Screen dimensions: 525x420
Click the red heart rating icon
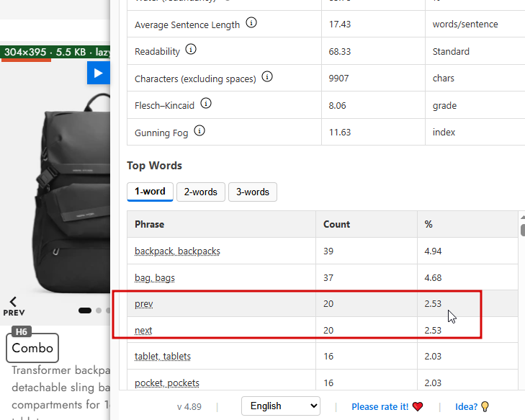[x=418, y=406]
